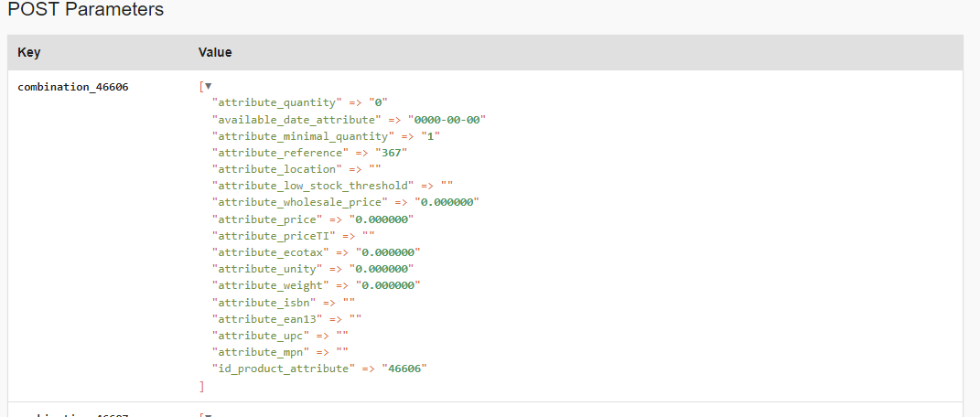Select the "attribute_quantity" entry
Viewport: 980px width, 417px height.
(277, 103)
